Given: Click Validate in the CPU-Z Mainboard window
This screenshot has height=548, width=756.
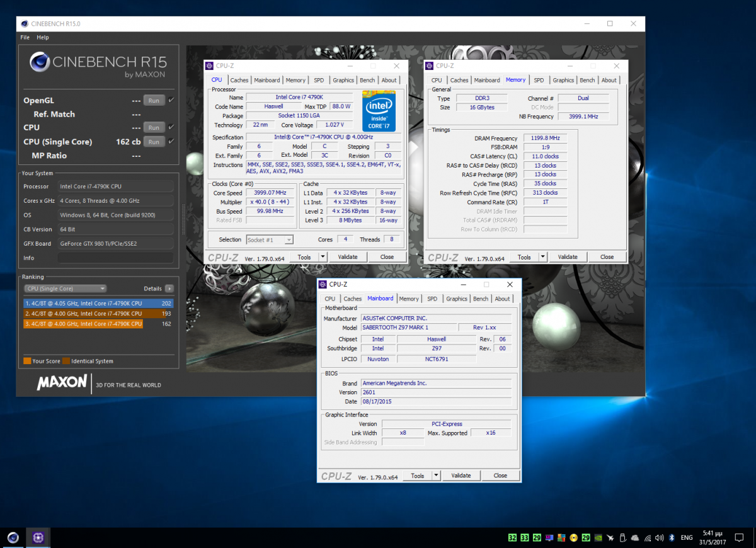Looking at the screenshot, I should (x=461, y=476).
